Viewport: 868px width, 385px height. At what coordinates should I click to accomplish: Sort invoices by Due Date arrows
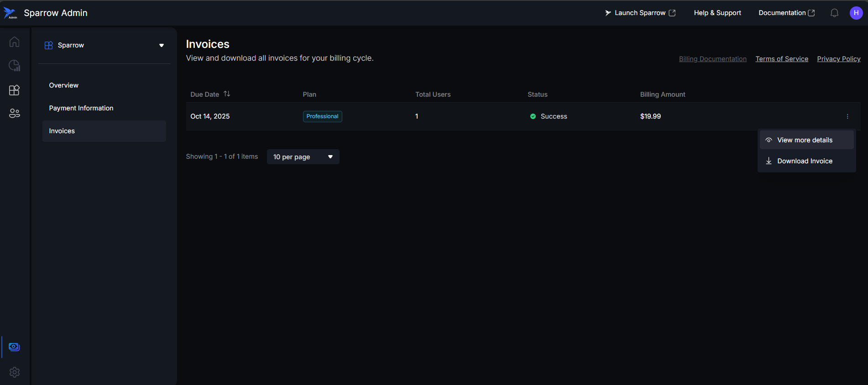[x=227, y=94]
